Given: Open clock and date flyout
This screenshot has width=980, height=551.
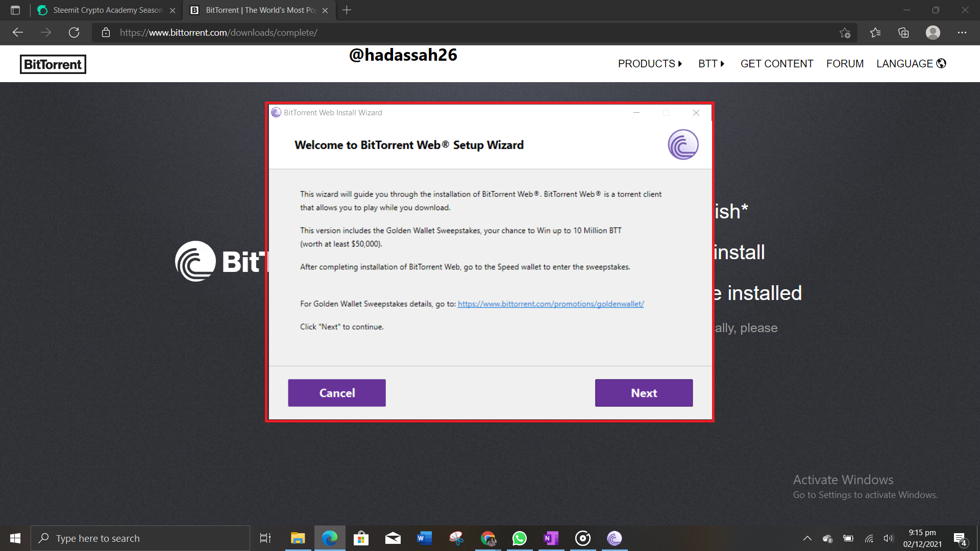Looking at the screenshot, I should coord(922,538).
